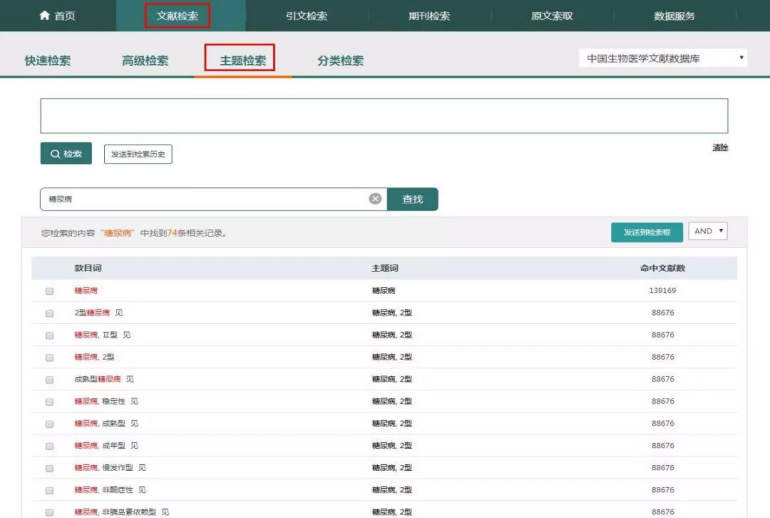Select 期刊检索 in the top navigation
The height and width of the screenshot is (518, 770).
[x=430, y=16]
